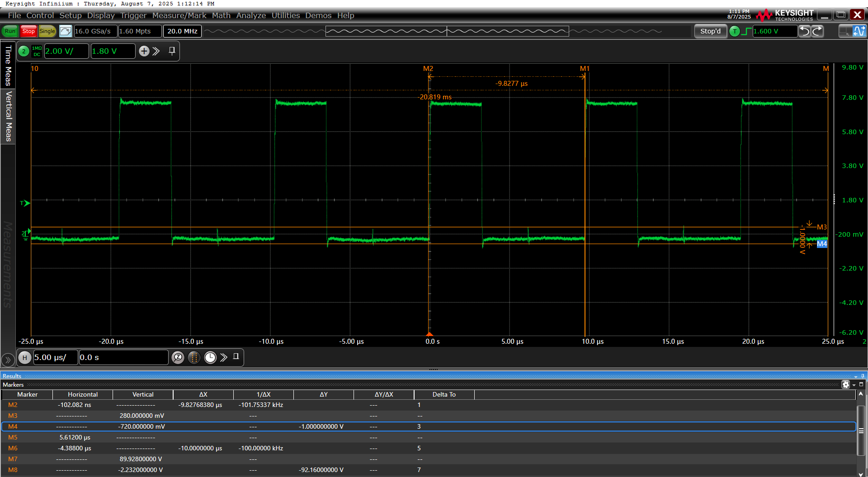Expand the left Measurements side panel

(8, 360)
